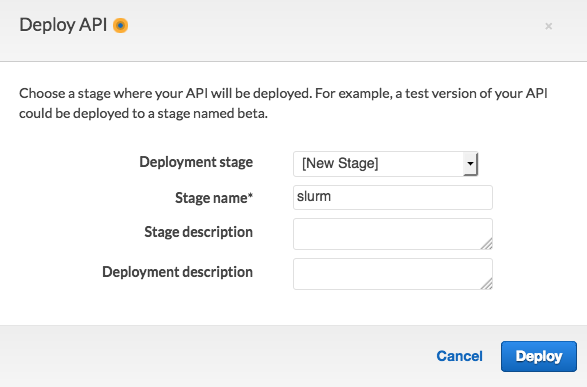This screenshot has height=387, width=587.
Task: Click the Deployment description resize handle
Action: tap(487, 284)
